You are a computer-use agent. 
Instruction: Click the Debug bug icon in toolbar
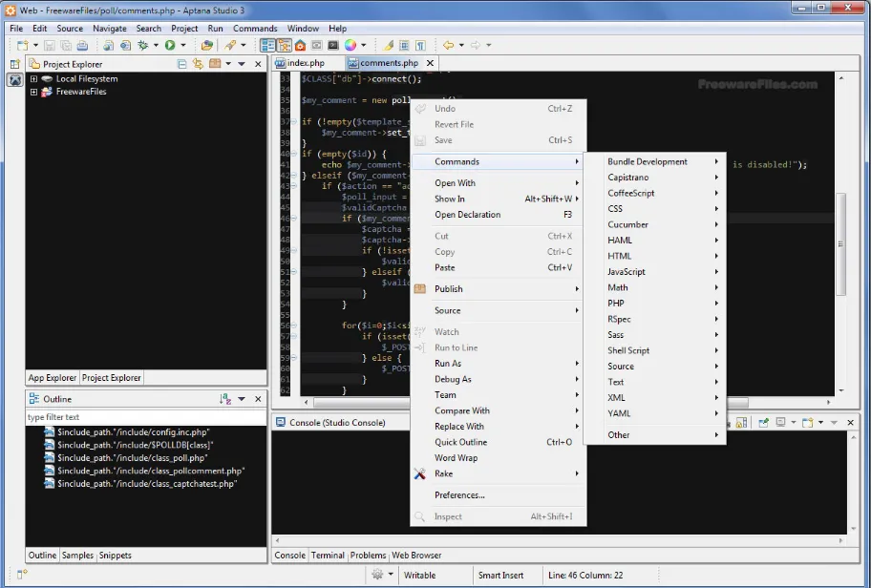(142, 46)
